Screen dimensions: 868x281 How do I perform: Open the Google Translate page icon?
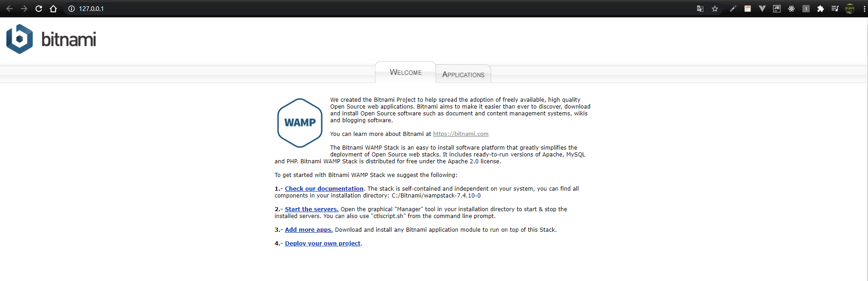pyautogui.click(x=700, y=9)
